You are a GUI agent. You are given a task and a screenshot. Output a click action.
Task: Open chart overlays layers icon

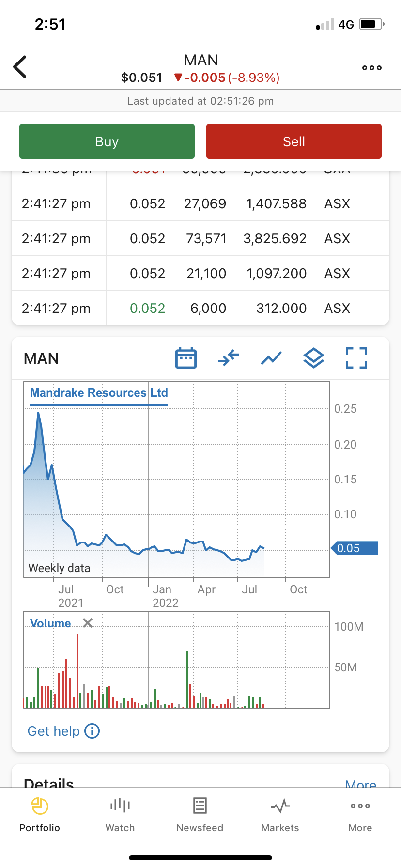314,358
